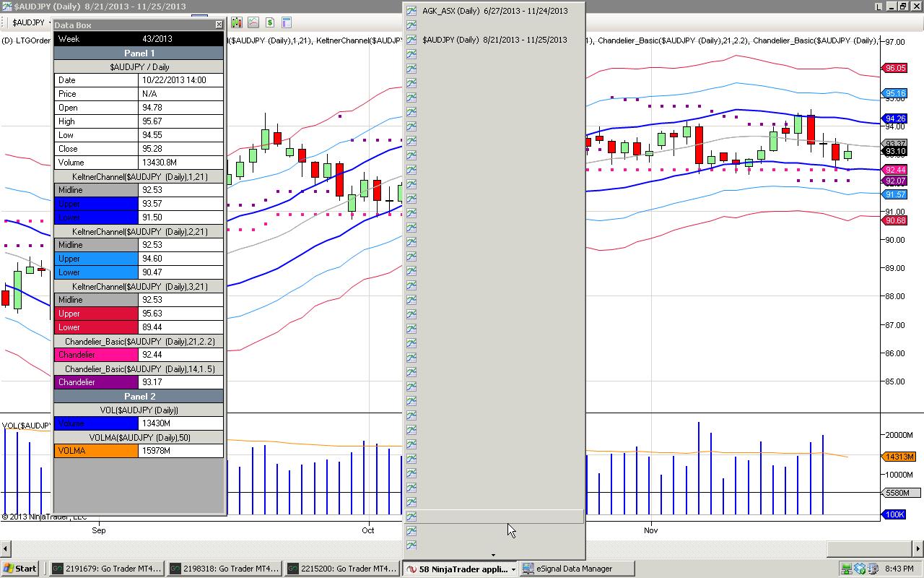Click the Volume value 13430.8M

(180, 163)
